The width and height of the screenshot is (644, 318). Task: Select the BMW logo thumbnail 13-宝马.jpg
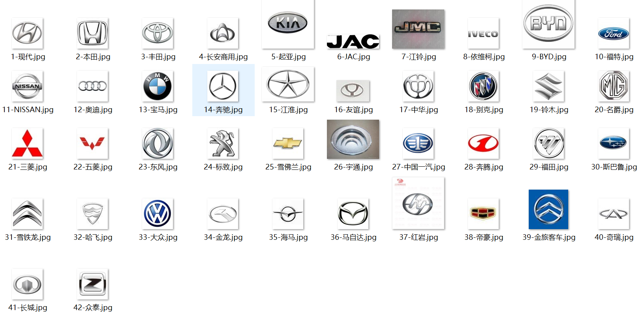[x=158, y=86]
